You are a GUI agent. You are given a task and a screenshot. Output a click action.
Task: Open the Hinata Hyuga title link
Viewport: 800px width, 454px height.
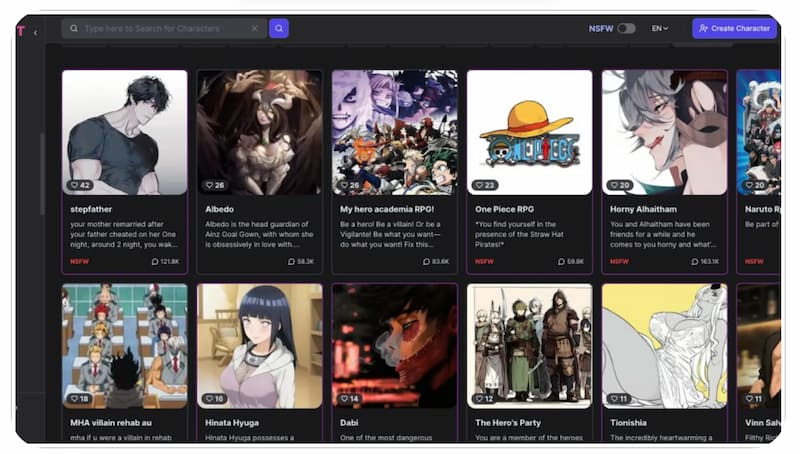[x=232, y=423]
